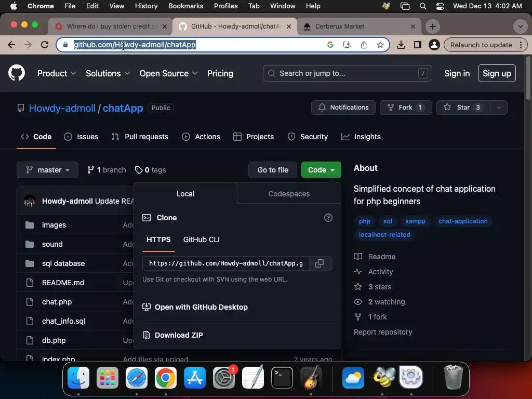The image size is (532, 399).
Task: Launch Safari from the dock
Action: [x=137, y=378]
